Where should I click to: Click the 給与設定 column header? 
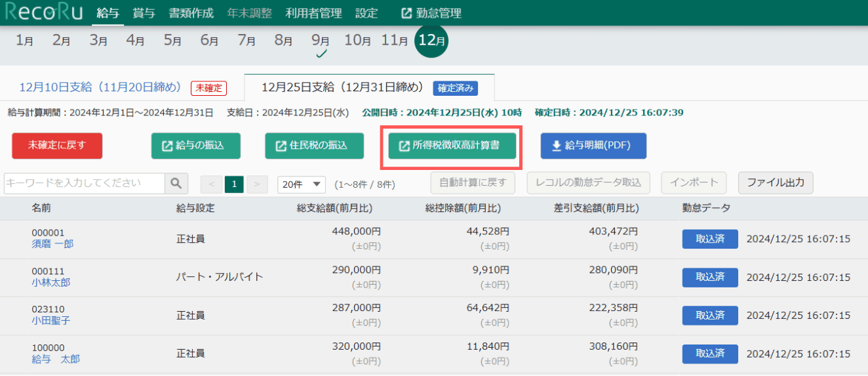click(195, 208)
